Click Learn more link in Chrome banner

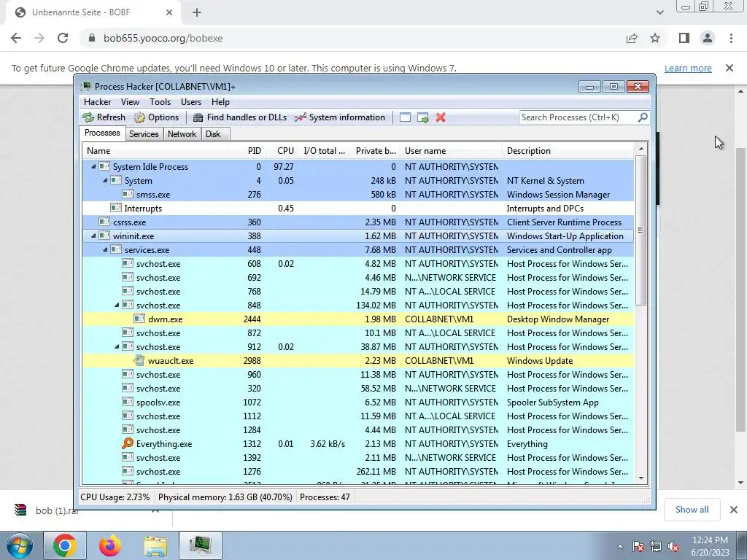pyautogui.click(x=688, y=68)
